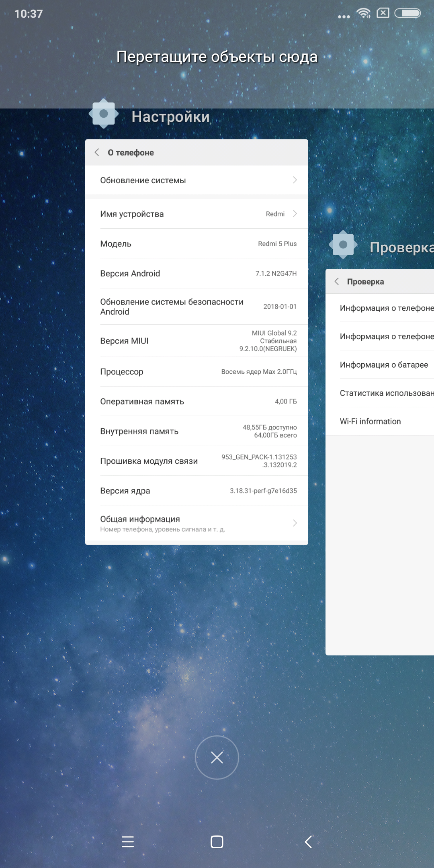This screenshot has width=434, height=868.
Task: Tap 953_GEN_PACK baseband value
Action: click(x=259, y=461)
